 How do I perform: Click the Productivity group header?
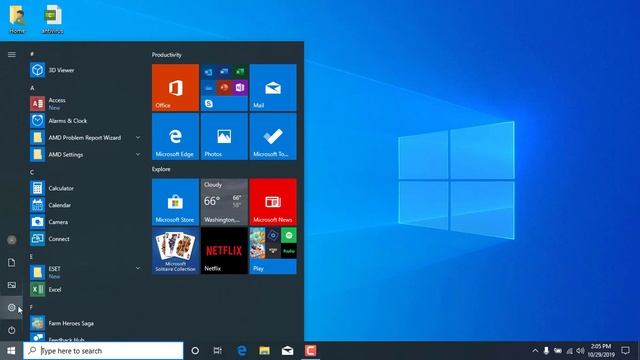(167, 55)
